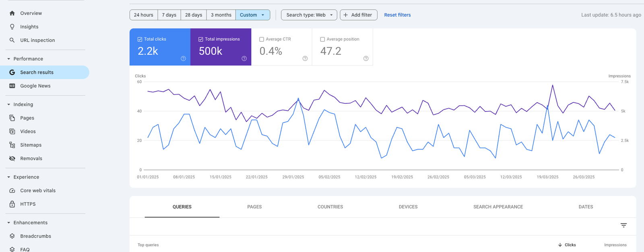644x252 pixels.
Task: Uncheck the Total clicks checkbox
Action: [140, 39]
